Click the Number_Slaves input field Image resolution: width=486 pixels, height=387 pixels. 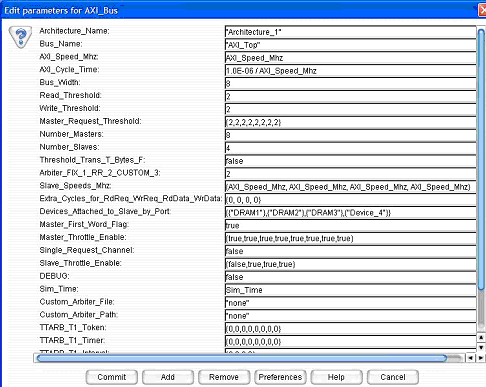(x=350, y=148)
